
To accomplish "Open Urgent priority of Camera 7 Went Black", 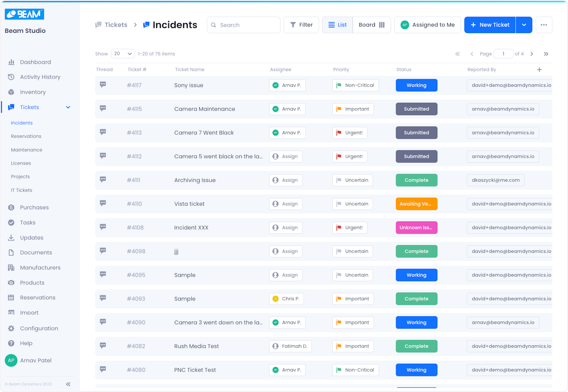I will pyautogui.click(x=350, y=133).
